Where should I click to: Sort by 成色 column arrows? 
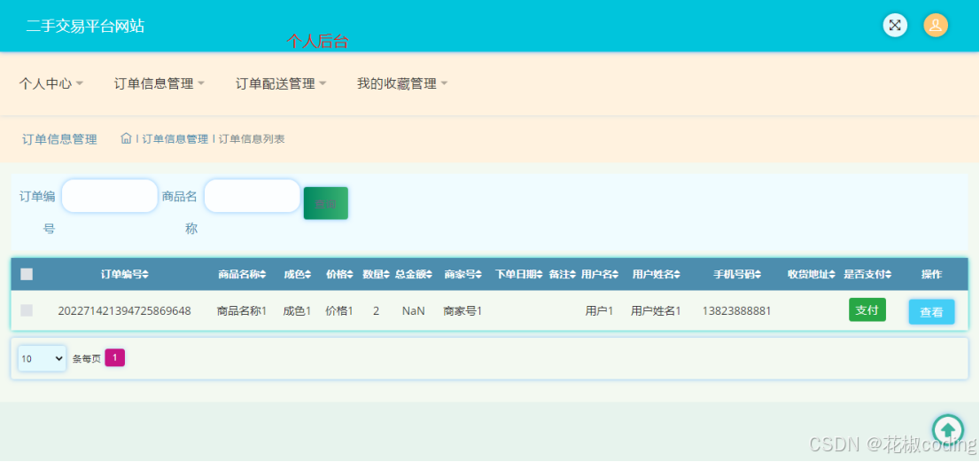tap(308, 274)
